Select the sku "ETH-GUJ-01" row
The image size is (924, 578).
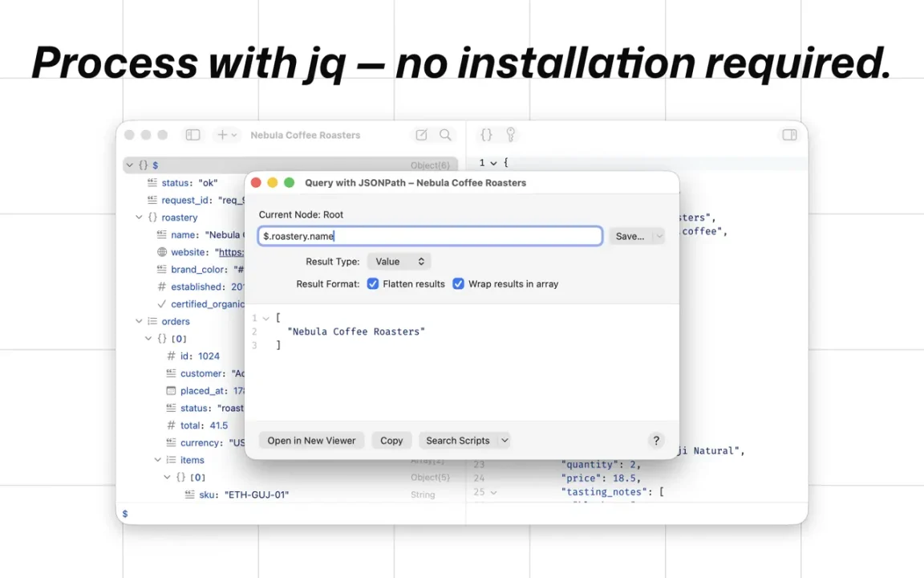(290, 495)
